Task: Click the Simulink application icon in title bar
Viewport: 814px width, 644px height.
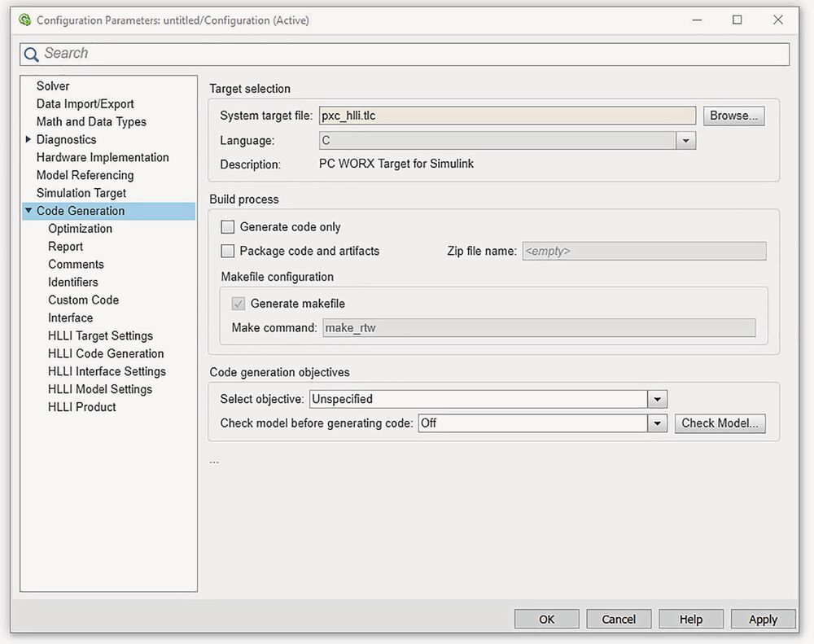Action: point(24,19)
